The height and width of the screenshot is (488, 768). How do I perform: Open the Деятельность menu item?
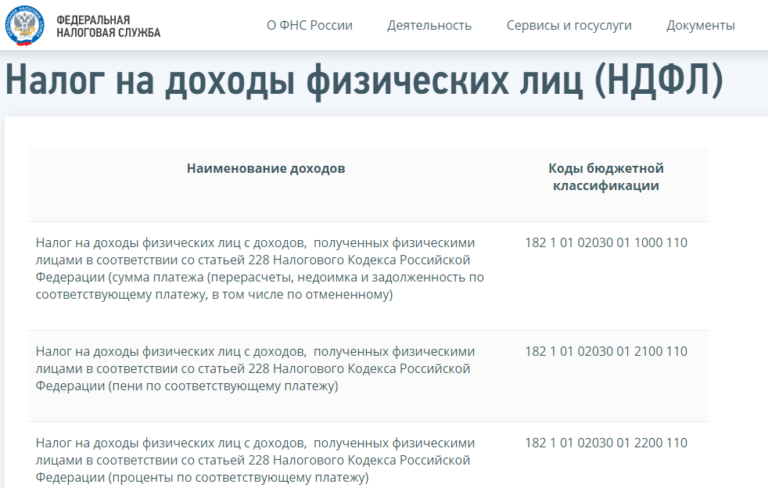point(429,25)
